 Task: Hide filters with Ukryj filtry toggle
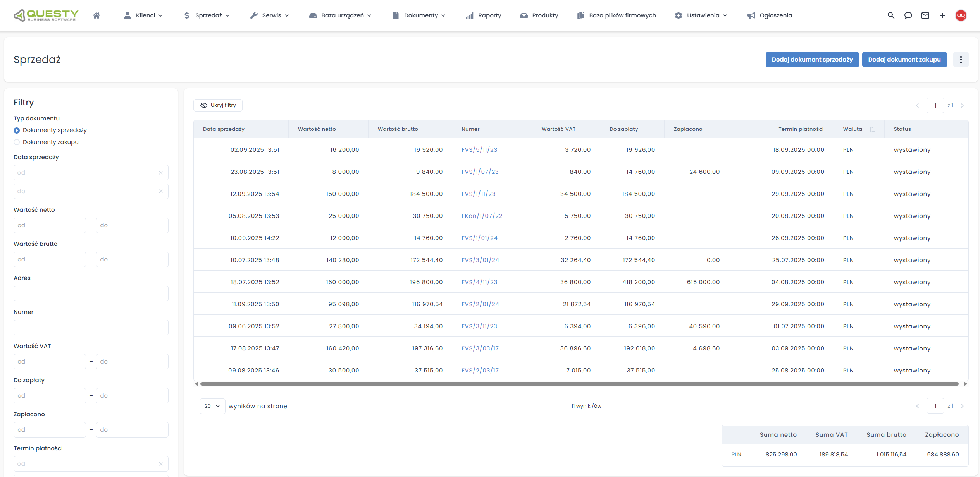click(218, 105)
